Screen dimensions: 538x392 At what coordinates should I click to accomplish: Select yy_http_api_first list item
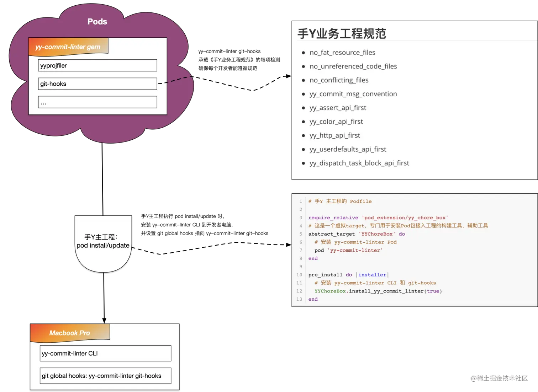click(x=334, y=136)
